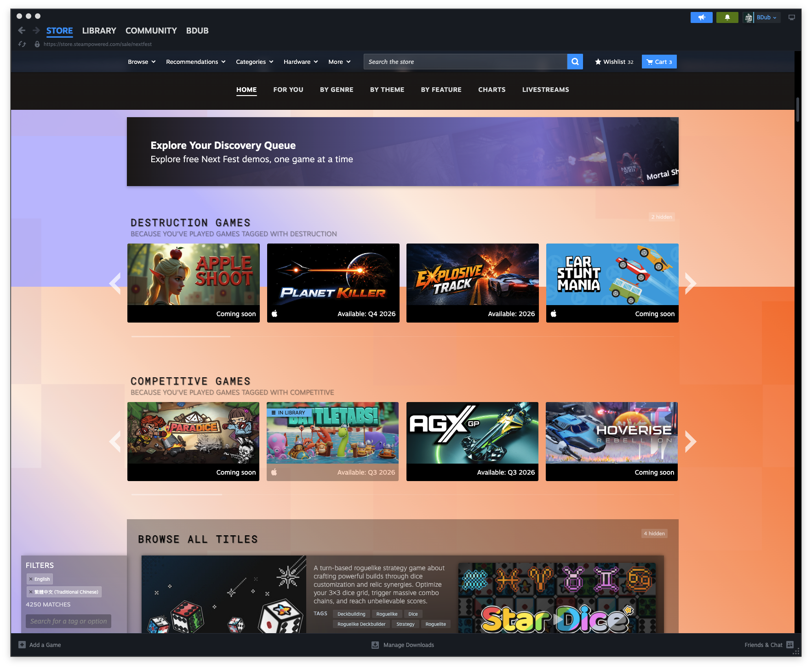
Task: Open notifications bell
Action: [727, 17]
